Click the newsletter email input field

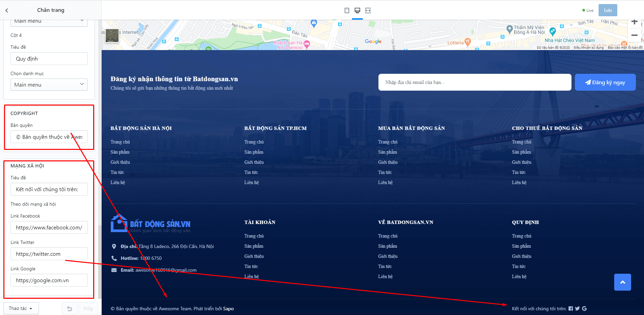[x=475, y=82]
